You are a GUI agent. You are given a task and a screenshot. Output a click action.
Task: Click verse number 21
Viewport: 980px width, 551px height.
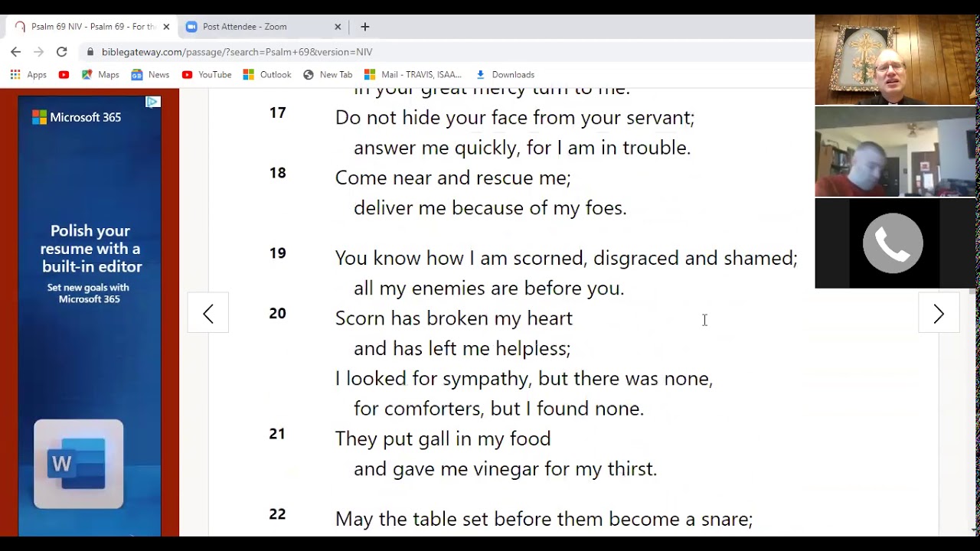tap(277, 434)
